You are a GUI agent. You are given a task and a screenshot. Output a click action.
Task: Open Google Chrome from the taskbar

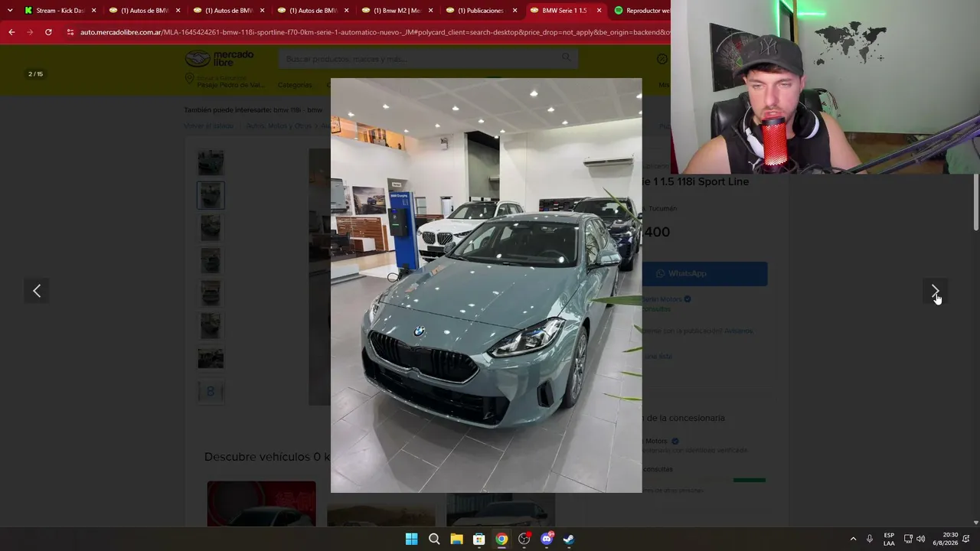pos(501,539)
